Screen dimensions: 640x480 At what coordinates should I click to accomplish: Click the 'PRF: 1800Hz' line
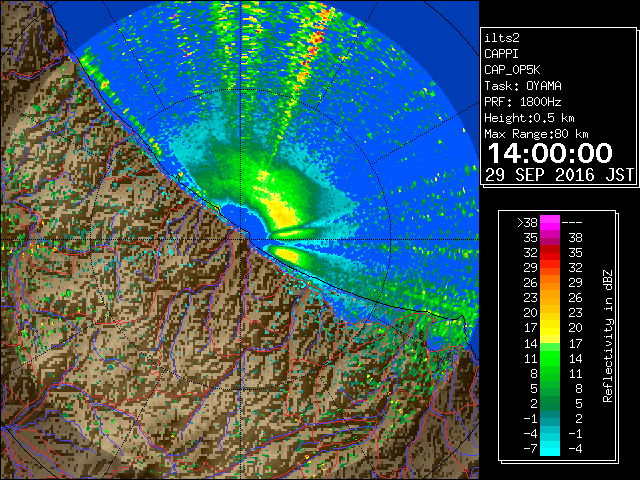[523, 102]
